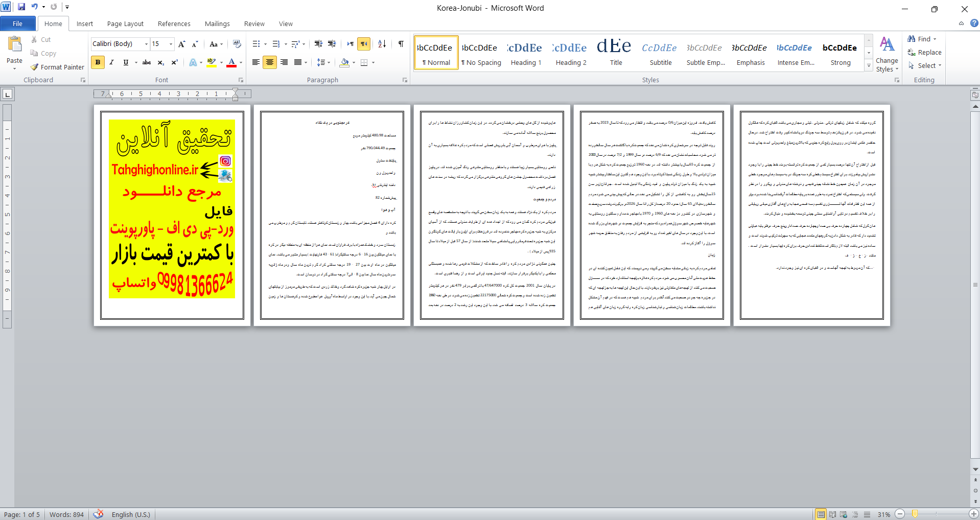This screenshot has height=520, width=980.
Task: Switch to the Review tab
Action: coord(254,23)
